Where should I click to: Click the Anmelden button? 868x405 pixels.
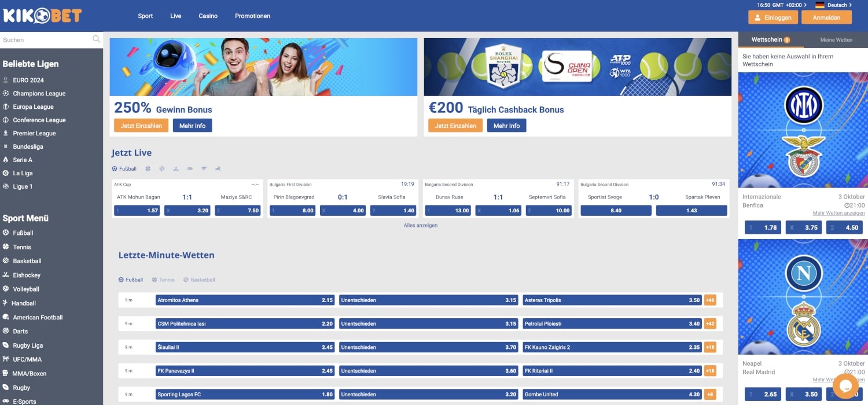(x=826, y=17)
